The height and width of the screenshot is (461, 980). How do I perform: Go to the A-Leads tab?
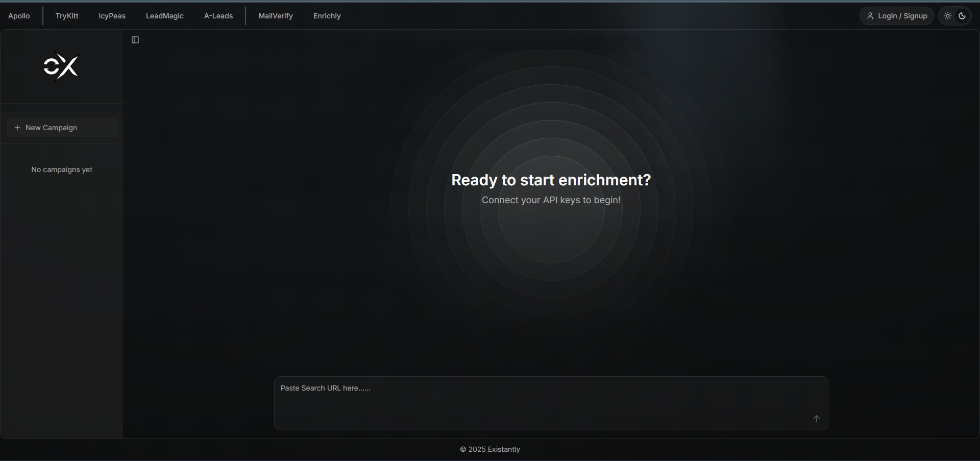tap(218, 16)
